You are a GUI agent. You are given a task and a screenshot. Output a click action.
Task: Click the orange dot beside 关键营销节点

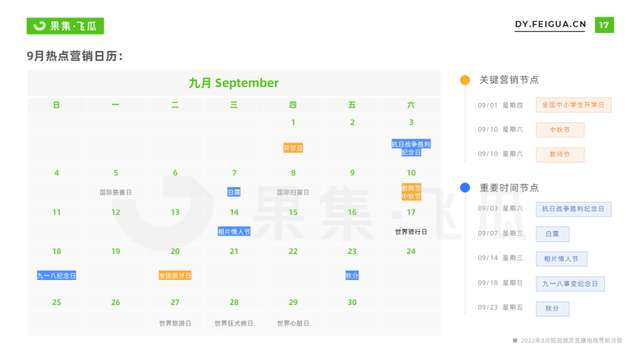click(465, 80)
